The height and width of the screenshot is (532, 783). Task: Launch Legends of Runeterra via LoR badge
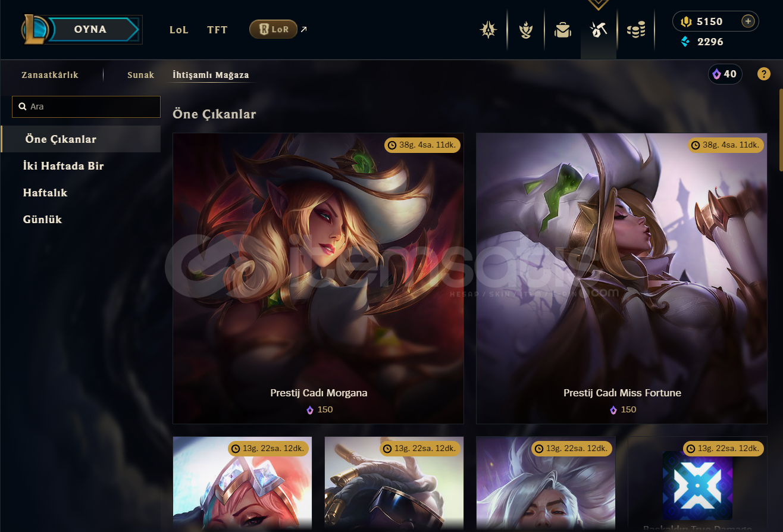273,29
